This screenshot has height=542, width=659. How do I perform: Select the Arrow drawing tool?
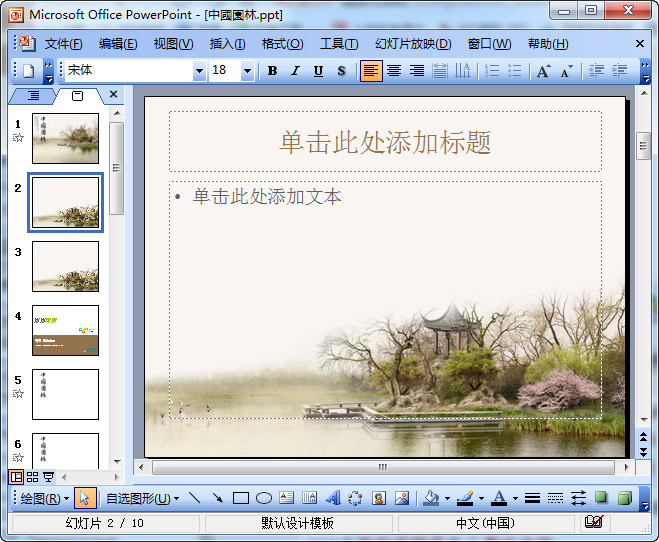tap(218, 498)
